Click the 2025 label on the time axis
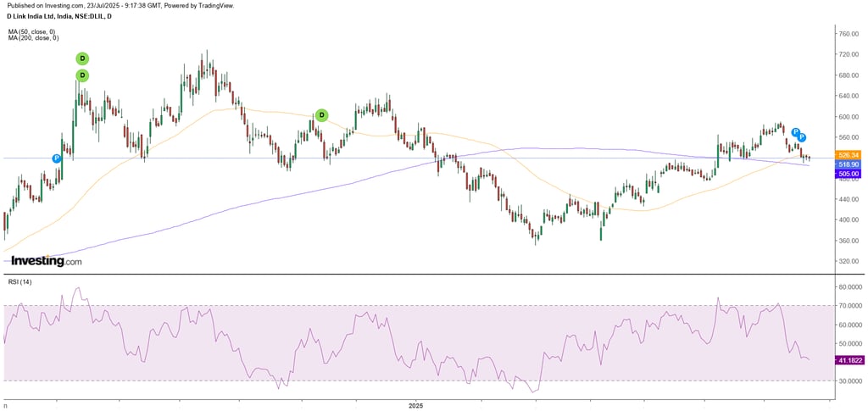 (415, 407)
